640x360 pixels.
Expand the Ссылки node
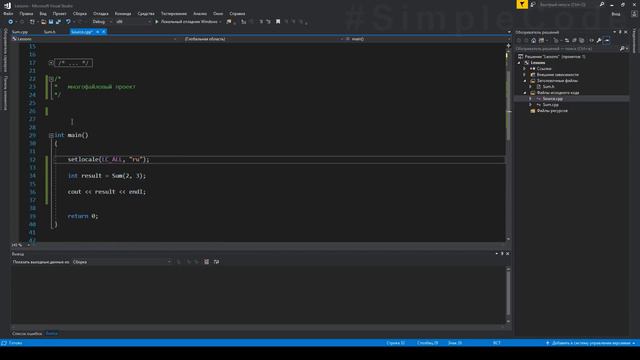(x=524, y=69)
